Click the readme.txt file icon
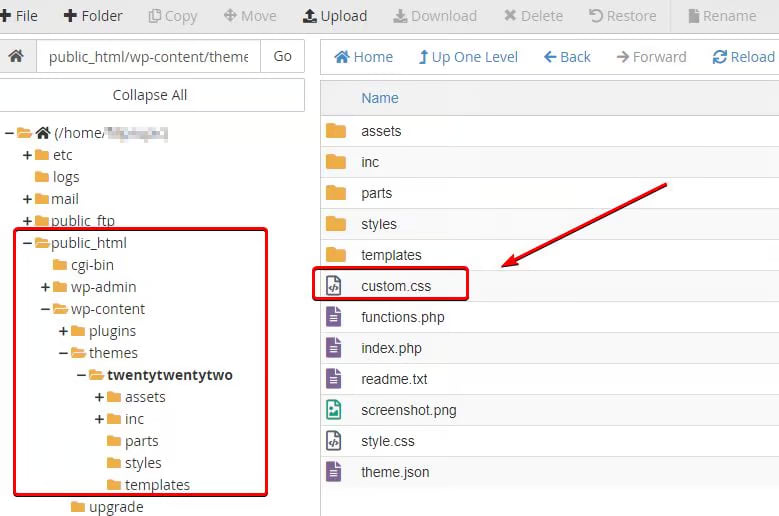 click(333, 379)
